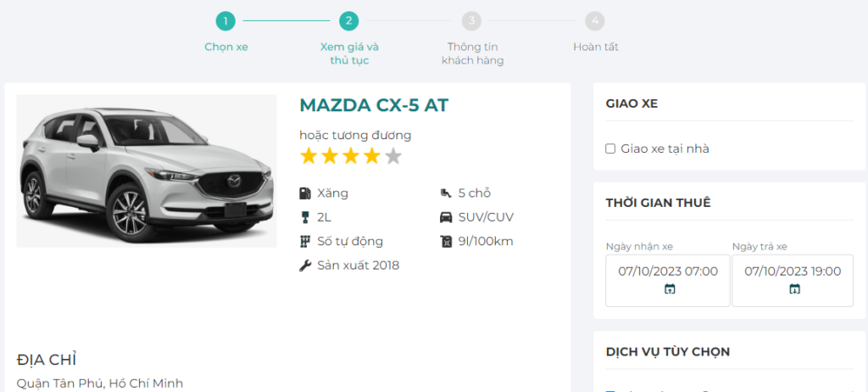Click the automatic gearbox icon
This screenshot has width=868, height=392.
point(305,241)
